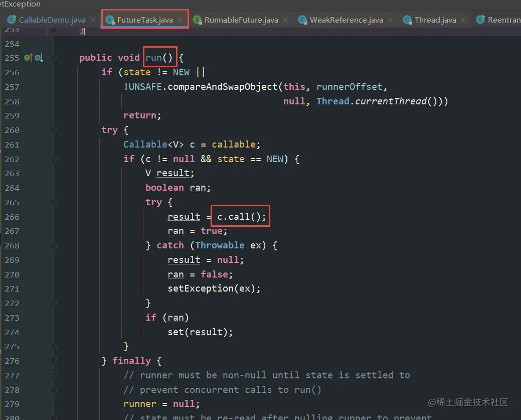
Task: Click the green implements-method gutter icon at line 255
Action: (28, 58)
